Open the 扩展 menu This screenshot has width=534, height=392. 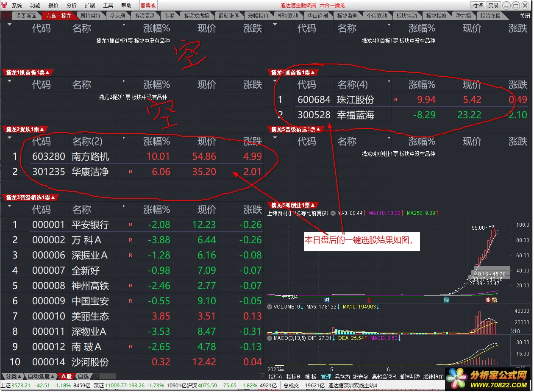[90, 6]
